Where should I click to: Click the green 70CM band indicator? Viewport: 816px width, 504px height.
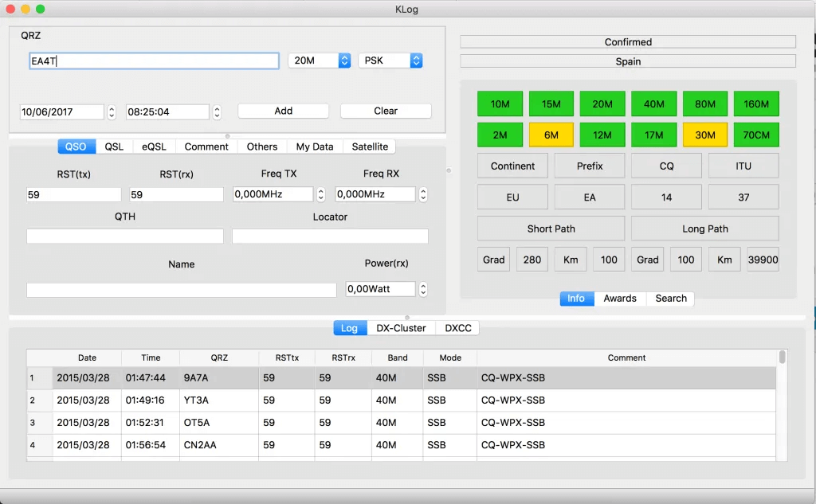tap(756, 135)
